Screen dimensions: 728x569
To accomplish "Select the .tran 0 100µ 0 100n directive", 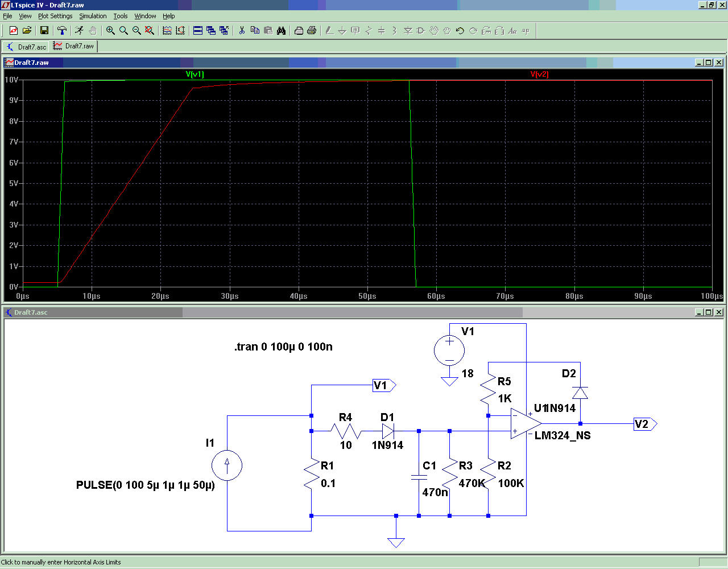I will tap(283, 347).
